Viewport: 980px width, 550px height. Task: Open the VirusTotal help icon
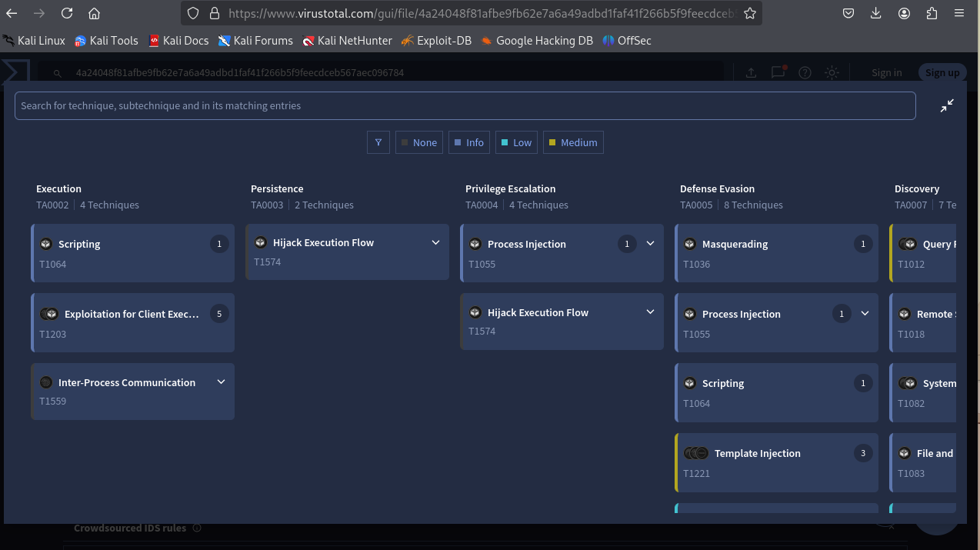805,72
